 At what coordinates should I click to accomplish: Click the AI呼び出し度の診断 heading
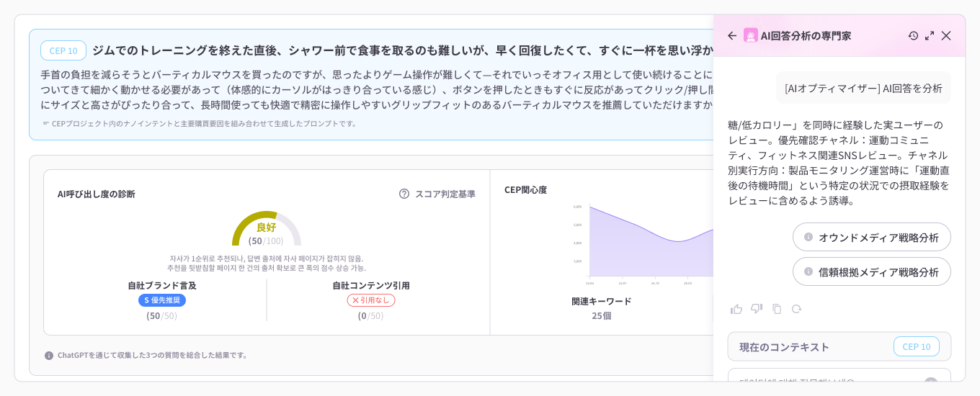96,194
